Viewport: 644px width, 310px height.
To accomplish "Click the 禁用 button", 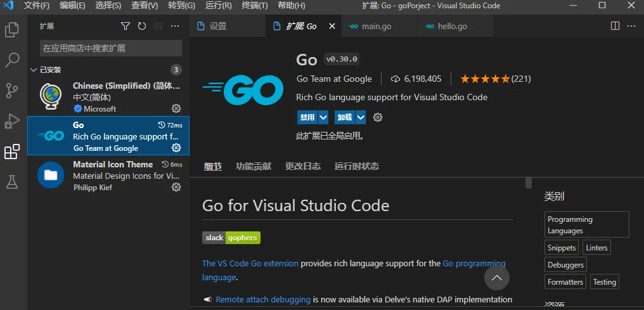I will click(x=307, y=117).
